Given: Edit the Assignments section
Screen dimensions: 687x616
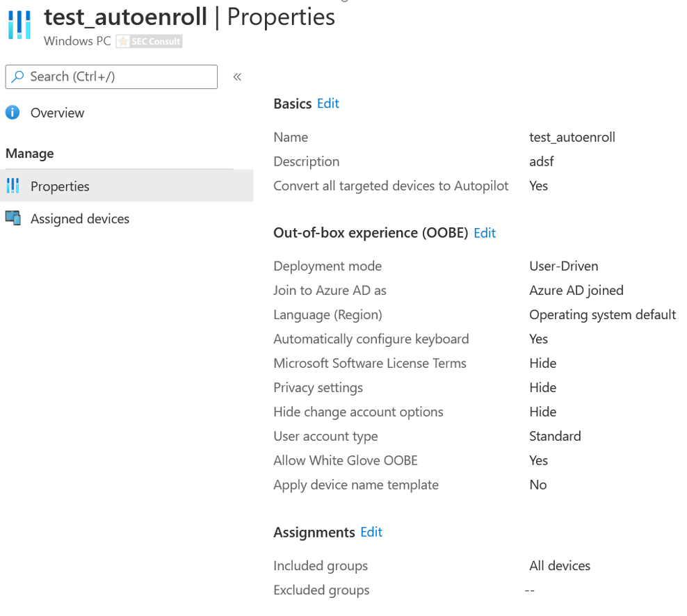Looking at the screenshot, I should pos(371,532).
